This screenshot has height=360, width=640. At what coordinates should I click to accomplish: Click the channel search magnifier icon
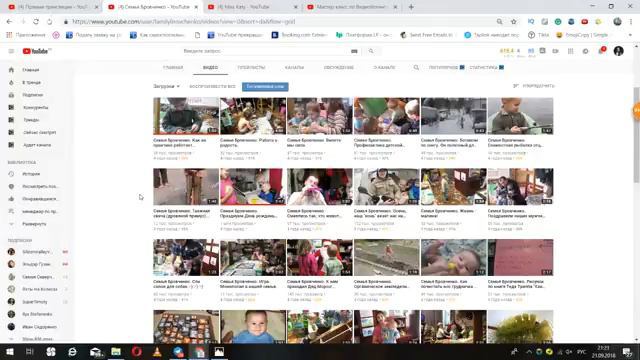(x=416, y=67)
